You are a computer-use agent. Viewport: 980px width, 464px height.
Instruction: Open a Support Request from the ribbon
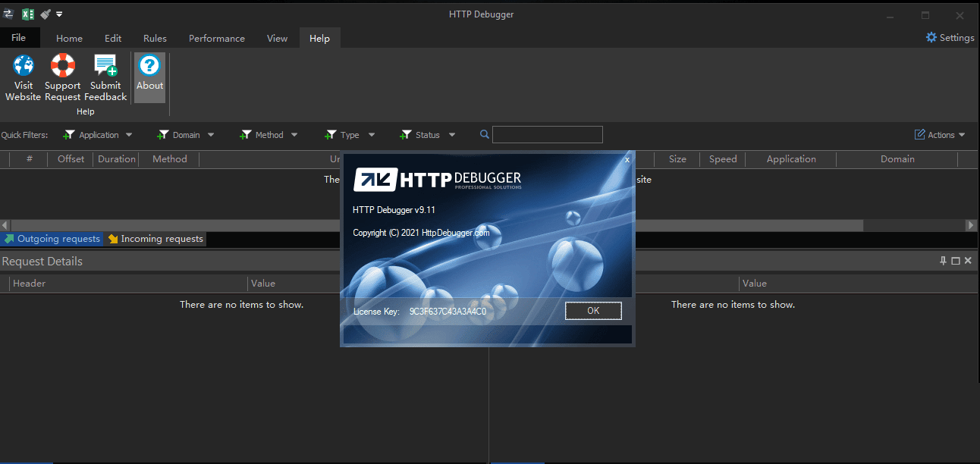[63, 77]
